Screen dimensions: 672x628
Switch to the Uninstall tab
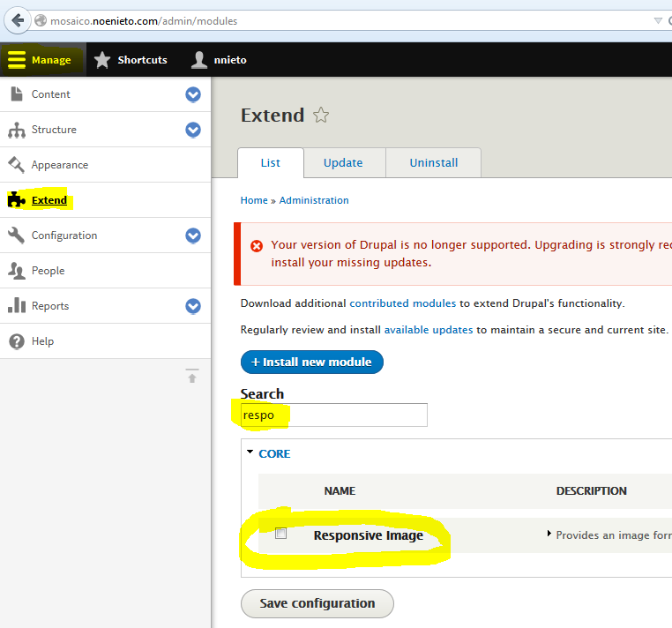coord(434,163)
